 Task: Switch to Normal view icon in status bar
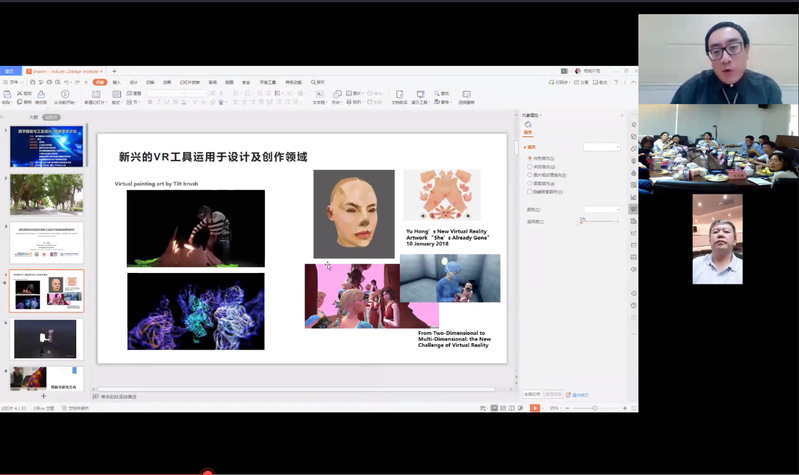pyautogui.click(x=494, y=408)
